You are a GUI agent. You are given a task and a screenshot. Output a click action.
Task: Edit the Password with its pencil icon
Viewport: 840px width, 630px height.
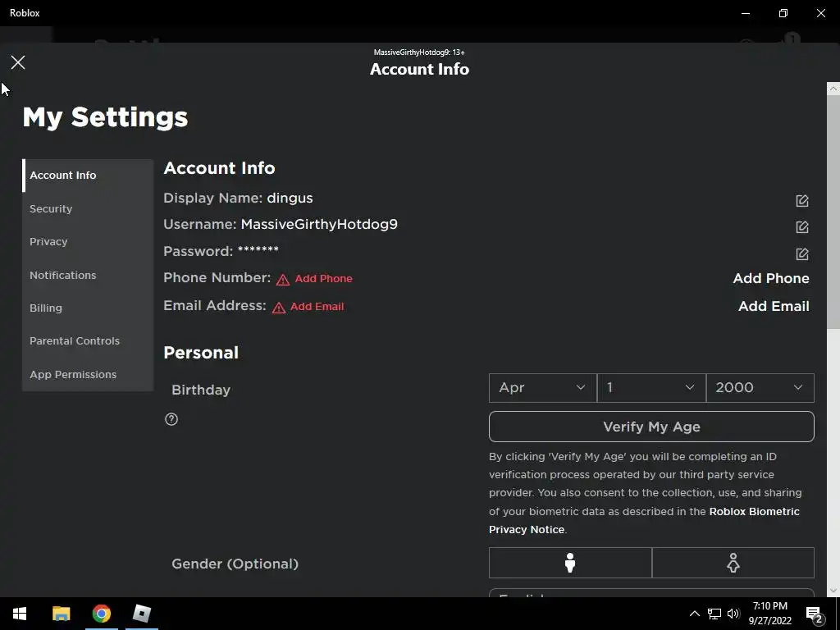[x=802, y=253]
